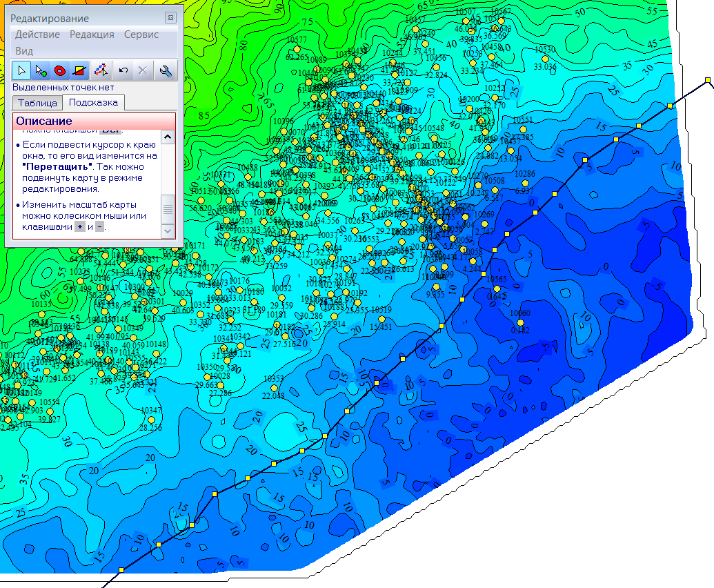Select the arrow pointer selection tool

21,70
